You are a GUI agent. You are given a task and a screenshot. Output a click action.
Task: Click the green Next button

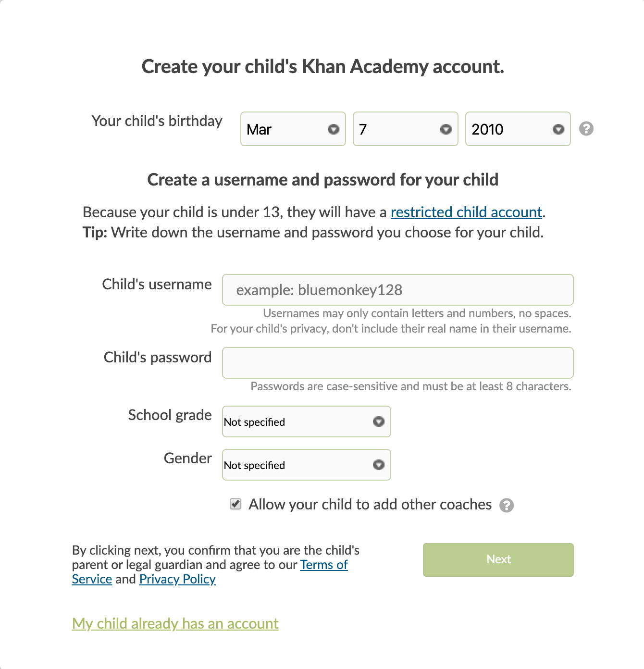498,560
